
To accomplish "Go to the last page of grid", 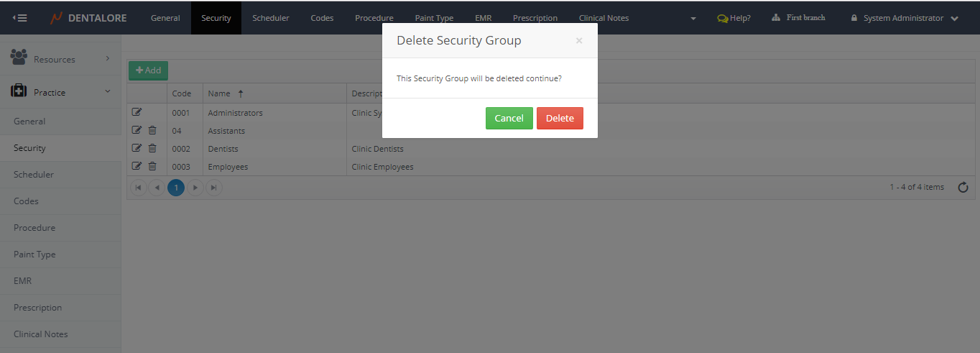I will (x=213, y=188).
